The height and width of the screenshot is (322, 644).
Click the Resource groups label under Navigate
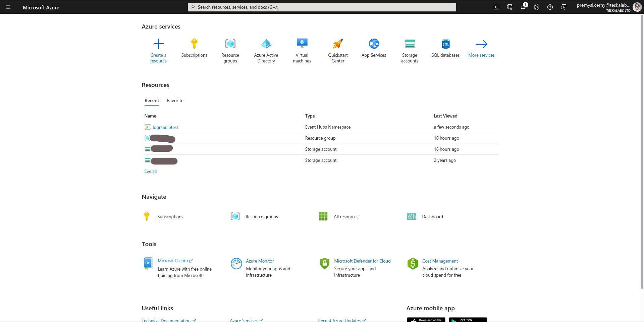click(262, 217)
